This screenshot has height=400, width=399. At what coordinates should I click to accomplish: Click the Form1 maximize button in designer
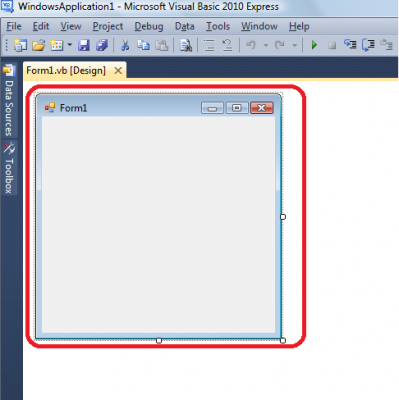(x=237, y=108)
